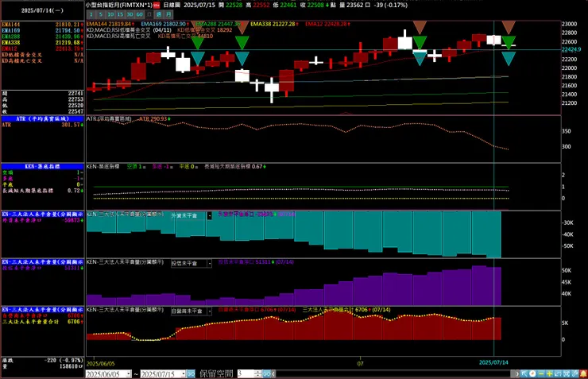Open the end date 2025/07/15 dropdown arrow
Viewport: 588px width, 379px height.
coord(184,373)
